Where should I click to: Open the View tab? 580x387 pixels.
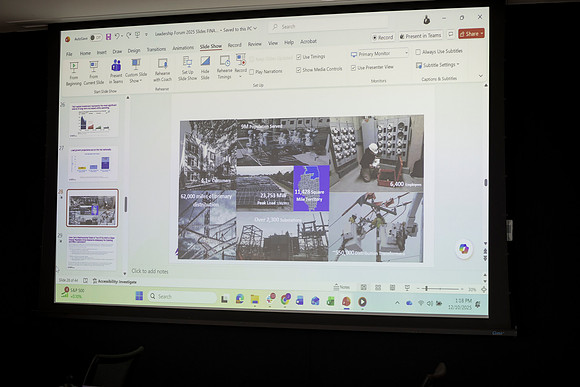273,43
